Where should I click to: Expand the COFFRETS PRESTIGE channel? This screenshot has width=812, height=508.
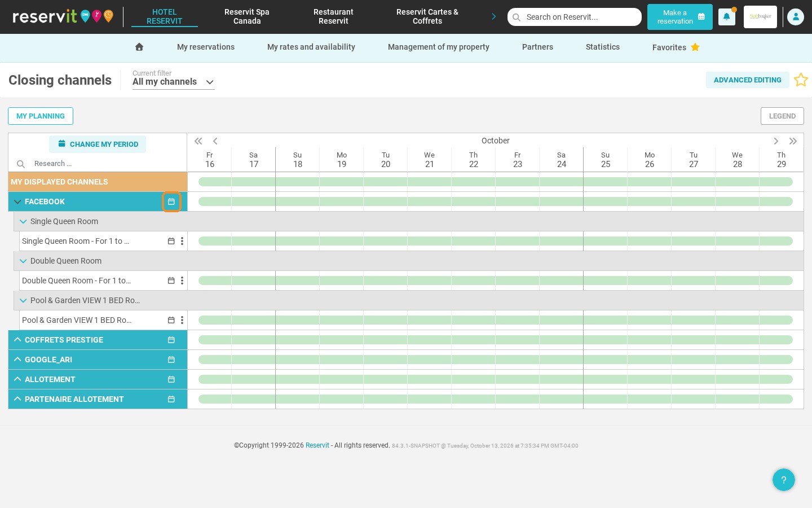tap(17, 340)
